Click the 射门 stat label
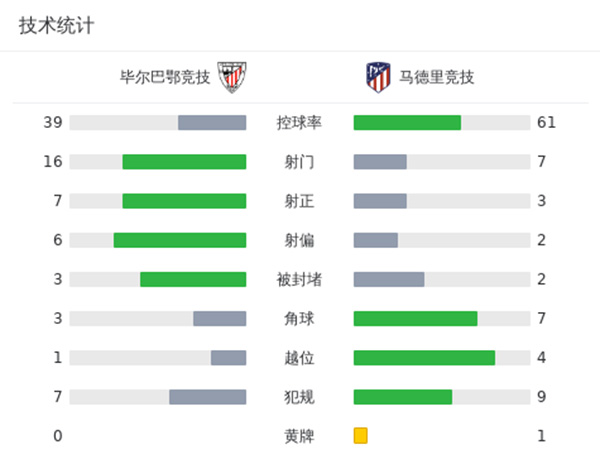 point(299,162)
